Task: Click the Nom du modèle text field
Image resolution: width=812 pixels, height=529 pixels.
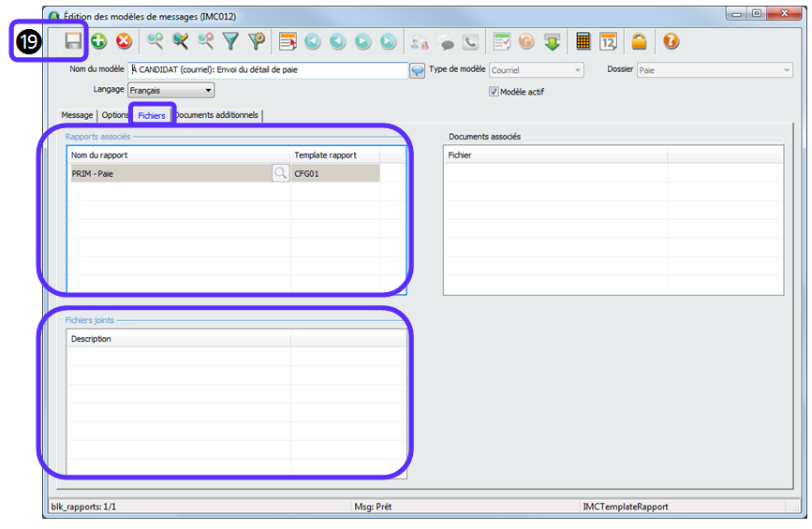Action: pyautogui.click(x=267, y=70)
